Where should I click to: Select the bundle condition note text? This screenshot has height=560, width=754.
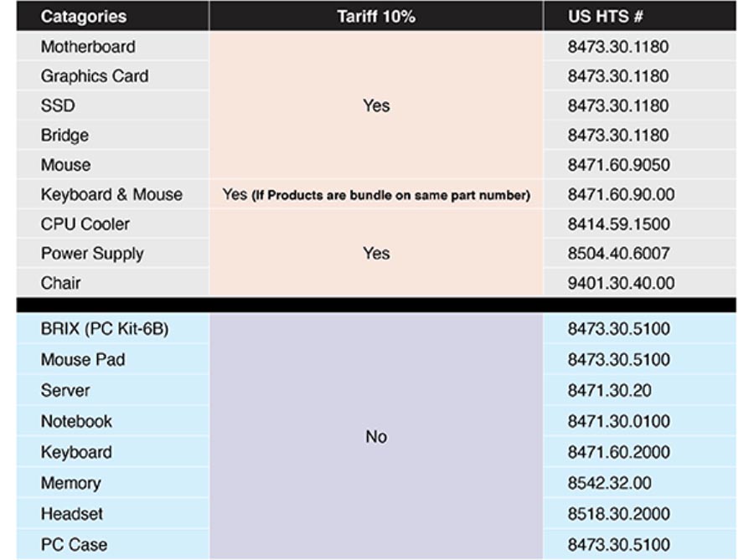(391, 195)
